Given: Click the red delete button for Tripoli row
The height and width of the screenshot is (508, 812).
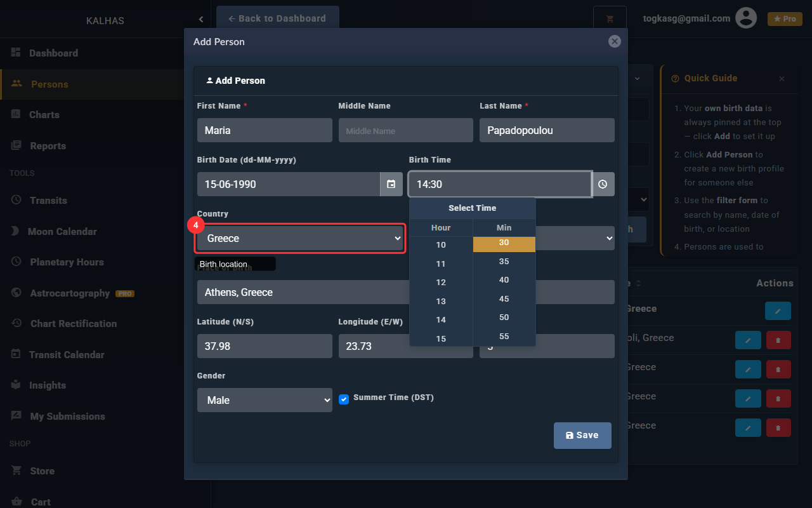Looking at the screenshot, I should click(778, 340).
